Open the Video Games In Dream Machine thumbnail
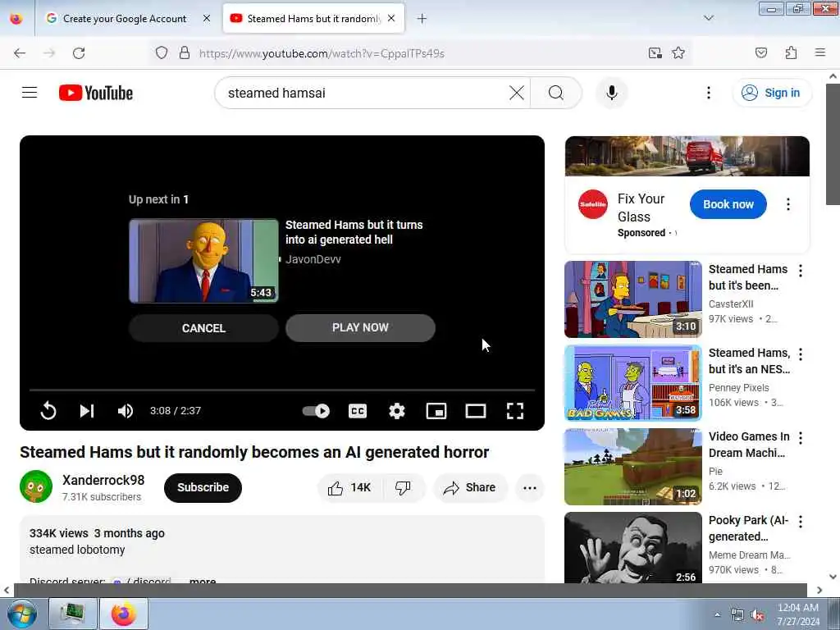840x630 pixels. (x=633, y=467)
